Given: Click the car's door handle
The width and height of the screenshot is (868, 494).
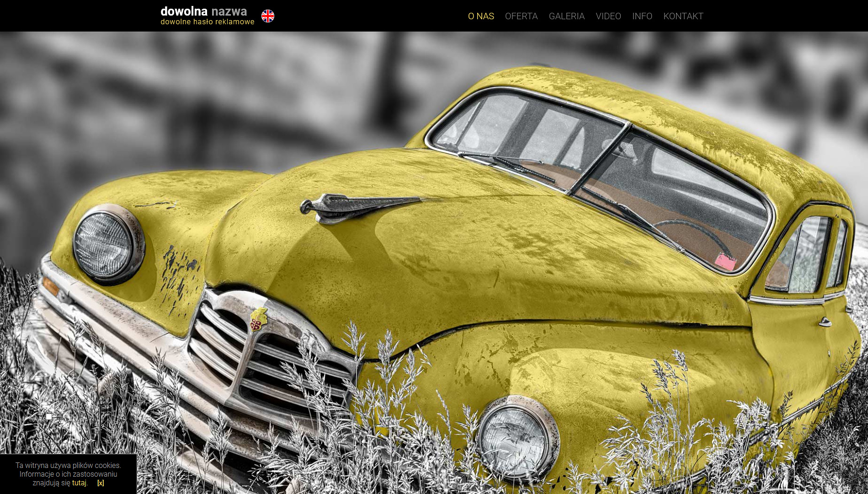Looking at the screenshot, I should point(825,322).
